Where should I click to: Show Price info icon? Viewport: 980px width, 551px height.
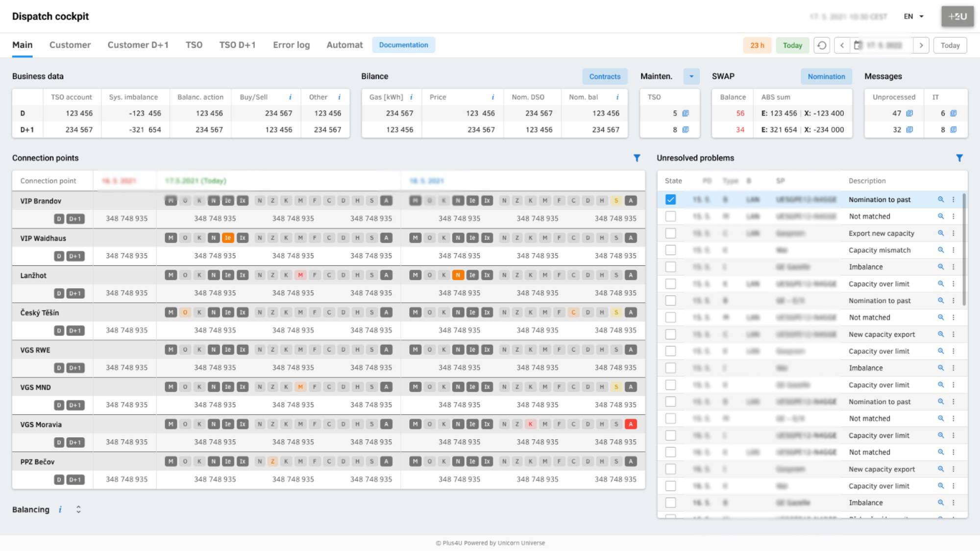(492, 97)
